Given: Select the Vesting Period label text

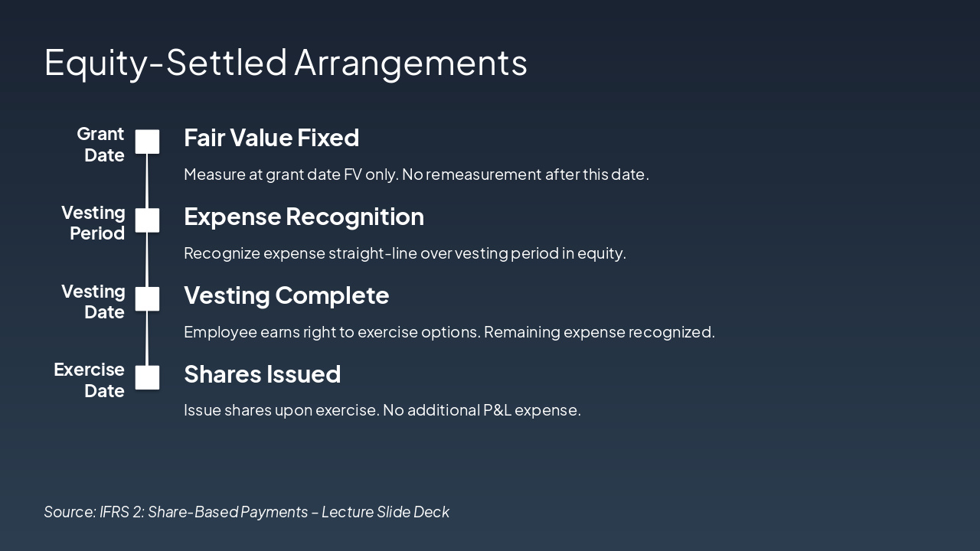Looking at the screenshot, I should (93, 223).
